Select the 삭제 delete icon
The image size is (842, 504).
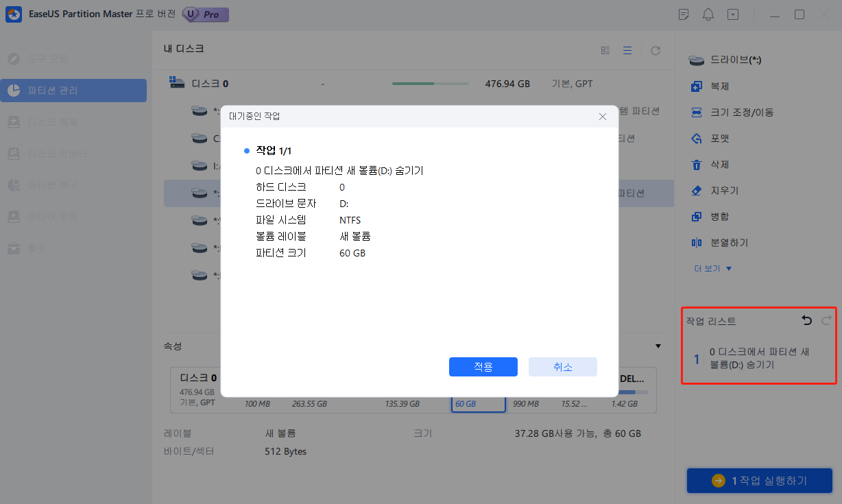click(x=705, y=164)
